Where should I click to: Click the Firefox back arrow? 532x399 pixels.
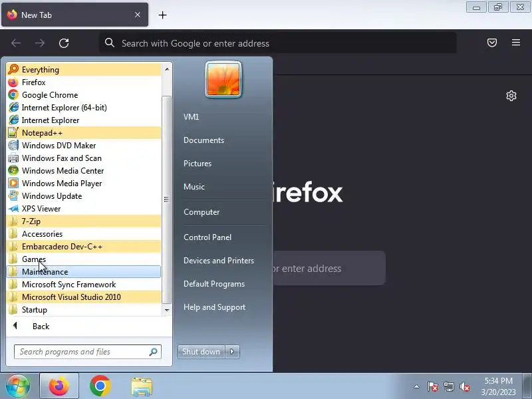tap(16, 43)
